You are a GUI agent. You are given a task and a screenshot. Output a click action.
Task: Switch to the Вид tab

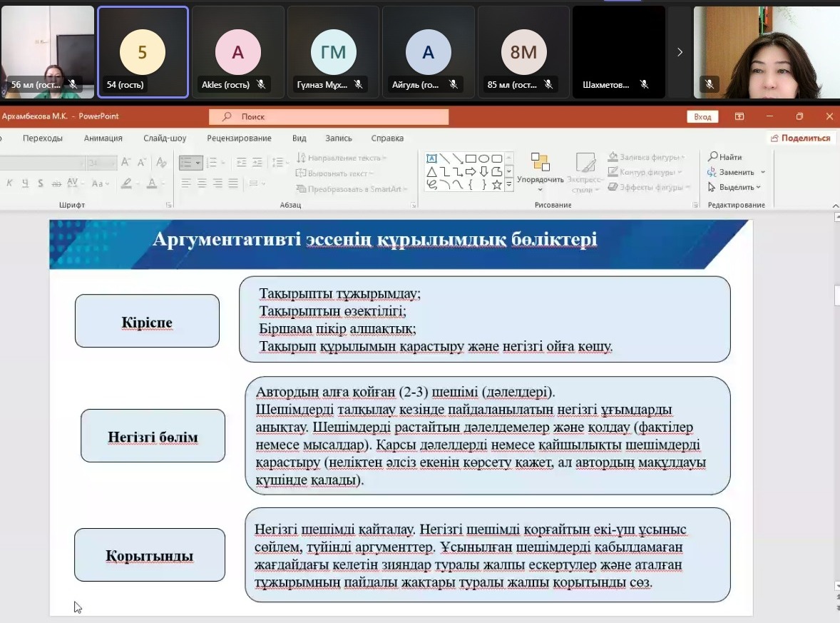point(299,138)
